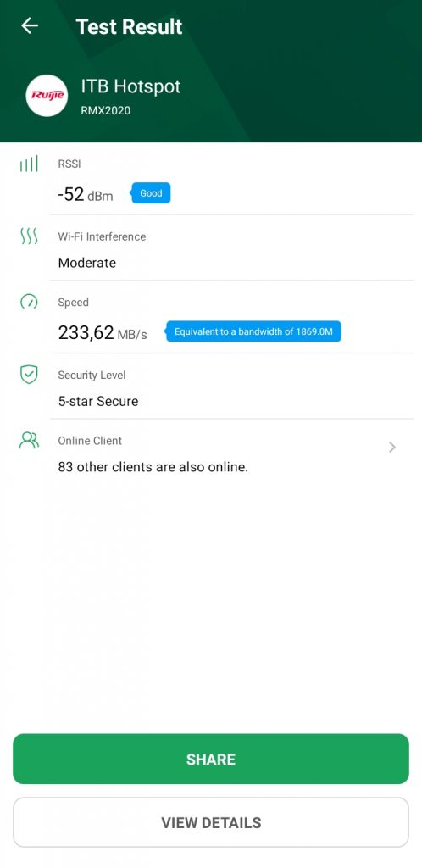Expand Online Client details with chevron
Viewport: 422px width, 868px height.
[x=392, y=448]
